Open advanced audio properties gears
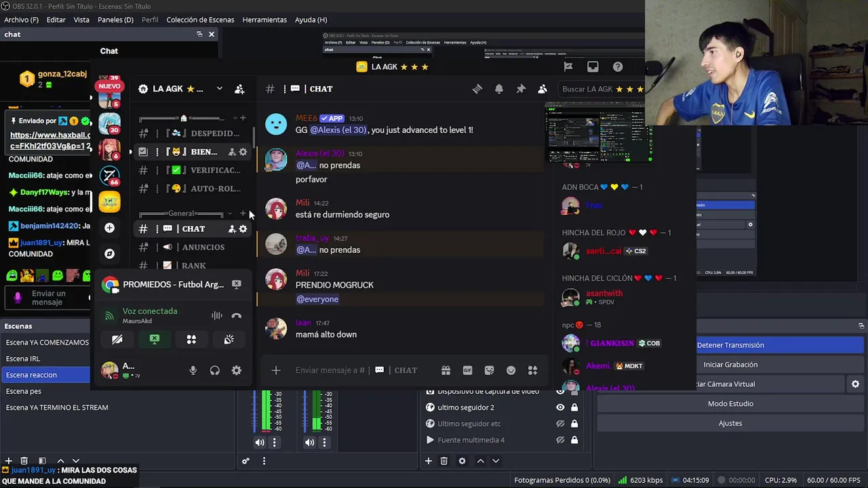 click(x=245, y=461)
